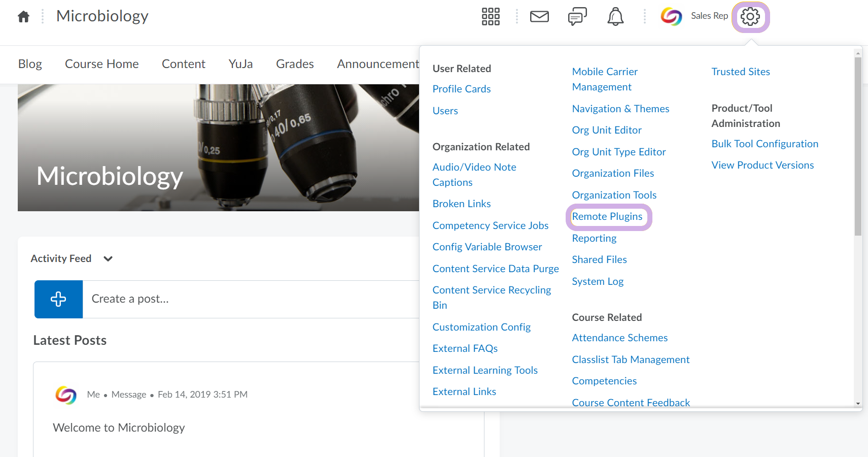Open Trusted Sites link
Screen dimensions: 868x457
point(741,72)
